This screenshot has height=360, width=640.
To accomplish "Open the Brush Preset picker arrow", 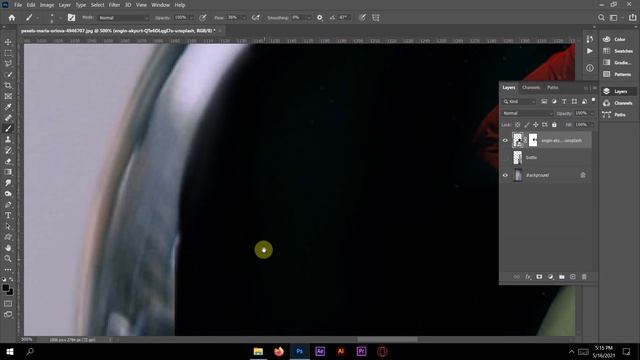I will 60,18.
